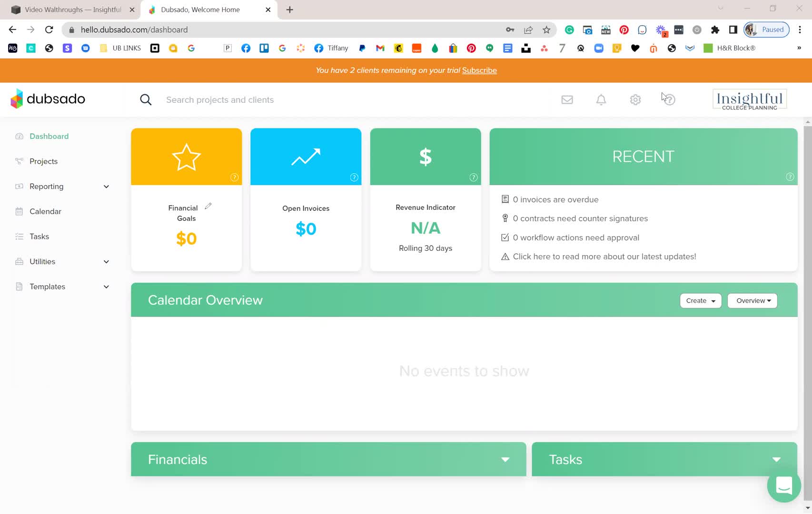Show more bookmarks chevron
This screenshot has height=514, width=812.
(799, 48)
